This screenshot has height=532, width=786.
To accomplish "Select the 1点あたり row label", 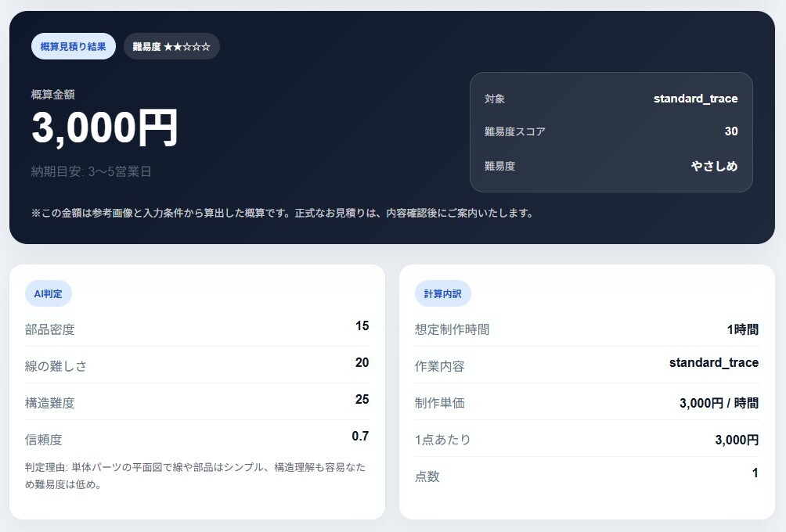I will [x=443, y=440].
